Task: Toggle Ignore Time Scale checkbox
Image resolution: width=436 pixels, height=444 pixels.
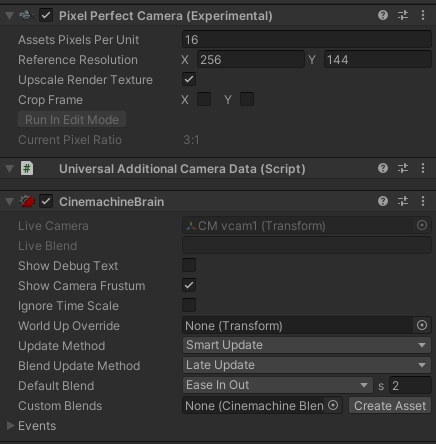Action: pos(189,305)
